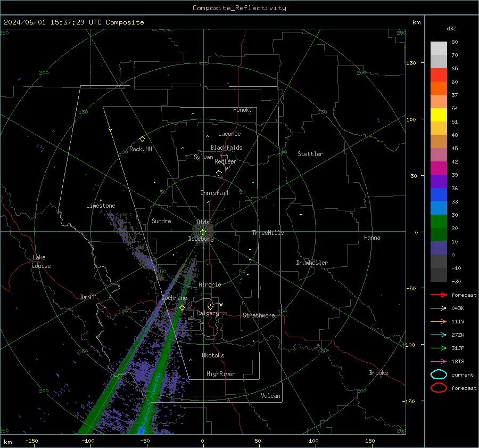
Task: Pick the light gray 80-70 dBZ swatch
Action: pyautogui.click(x=439, y=48)
